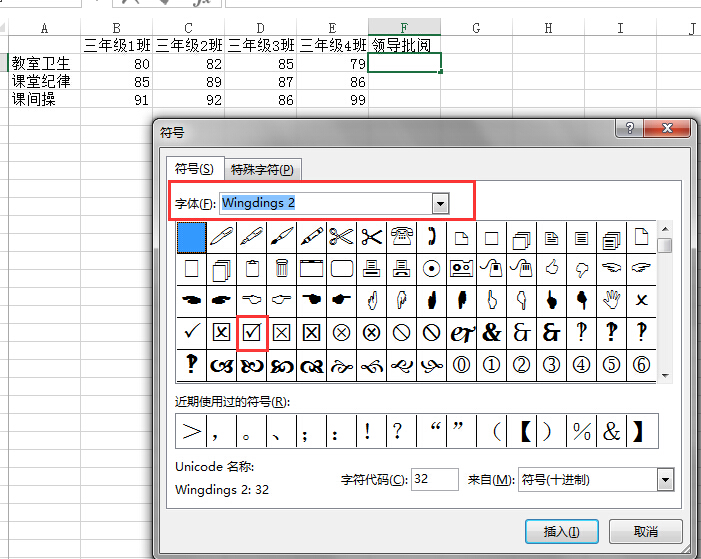Select the recent ampersand symbol
Screen dimensions: 701x559
(611, 431)
